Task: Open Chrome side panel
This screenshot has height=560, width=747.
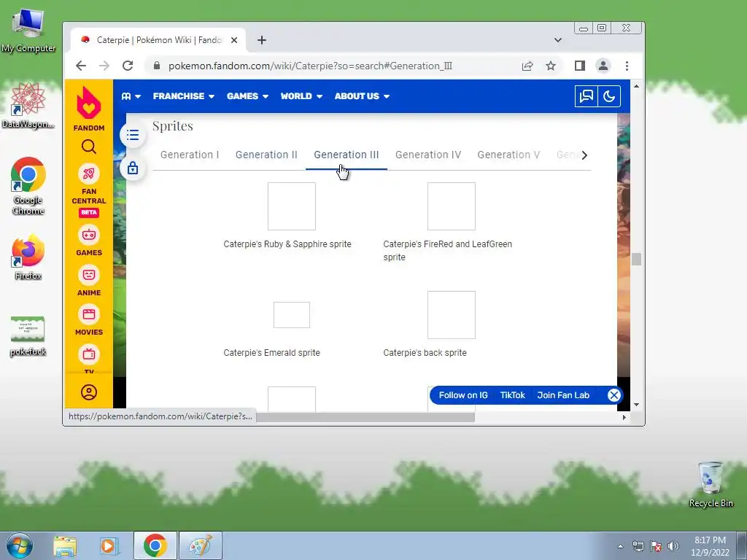Action: pos(579,66)
